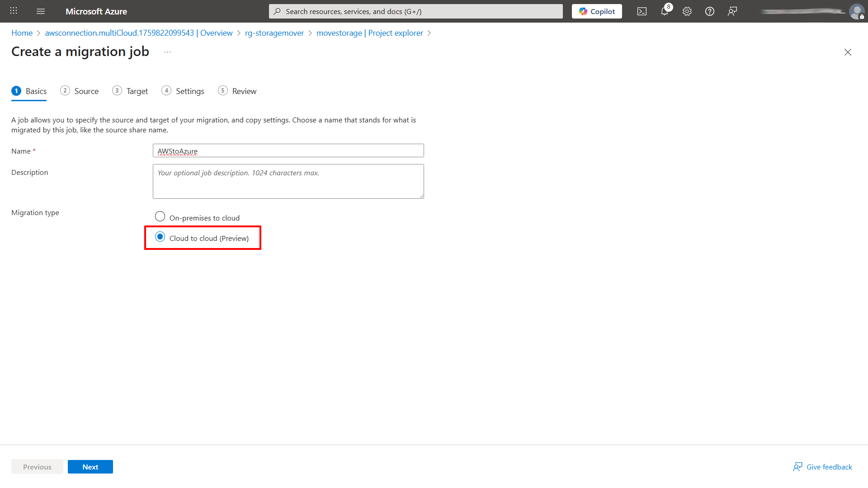The width and height of the screenshot is (868, 488).
Task: Open Cloud Shell terminal
Action: pyautogui.click(x=642, y=11)
